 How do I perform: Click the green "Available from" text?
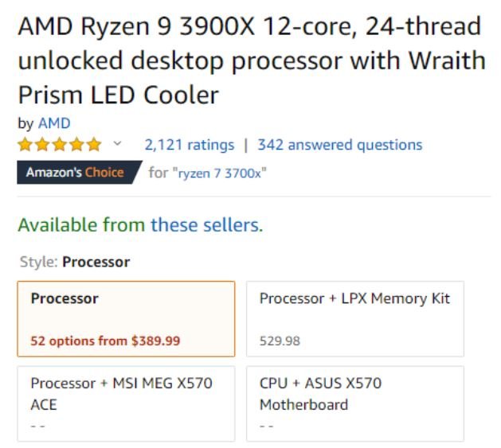coord(82,225)
